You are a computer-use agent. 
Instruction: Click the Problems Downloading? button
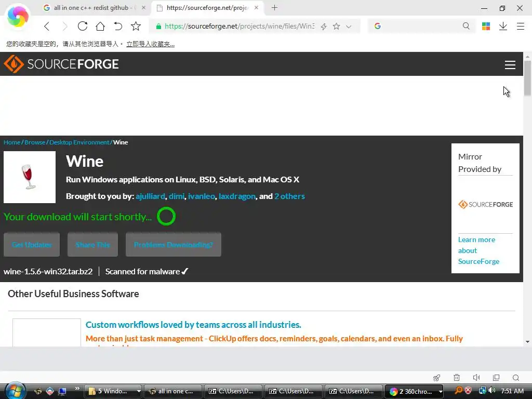click(174, 245)
